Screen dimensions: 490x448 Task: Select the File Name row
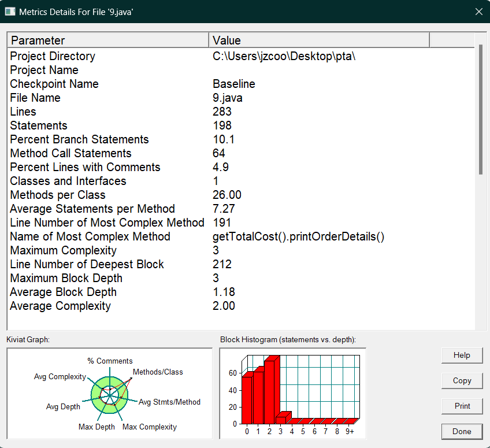tap(240, 98)
